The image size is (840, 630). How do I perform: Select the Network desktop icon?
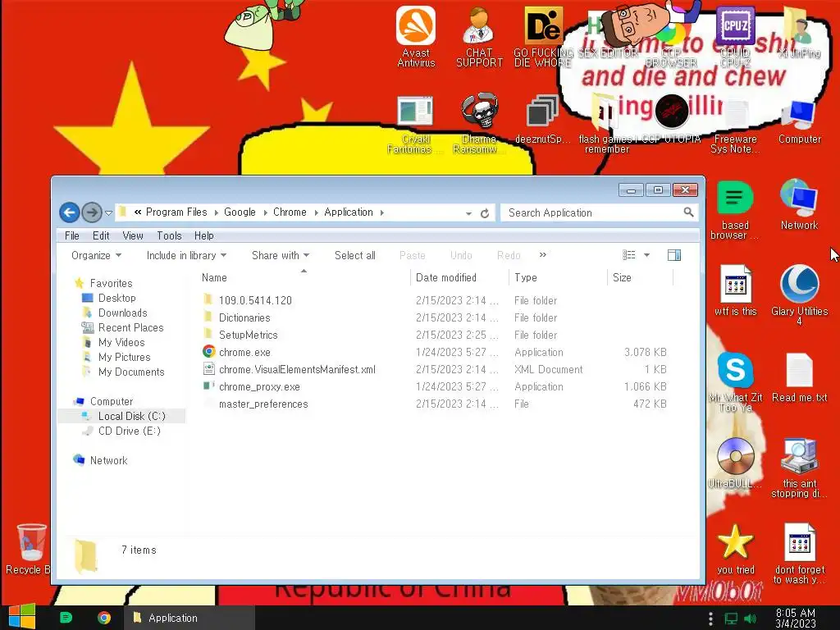[x=799, y=204]
